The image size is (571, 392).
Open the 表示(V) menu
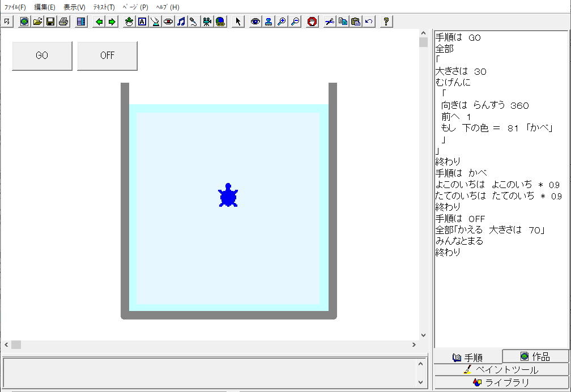point(74,7)
